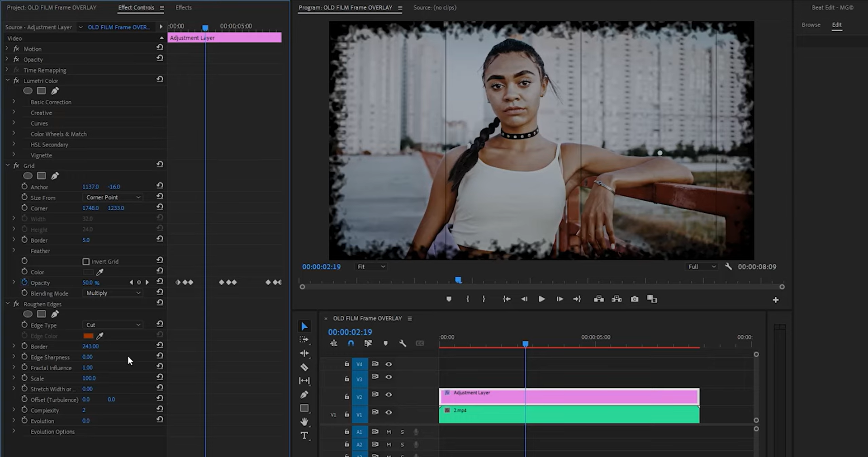Open the Full playback resolution dropdown
The height and width of the screenshot is (457, 868).
(701, 267)
